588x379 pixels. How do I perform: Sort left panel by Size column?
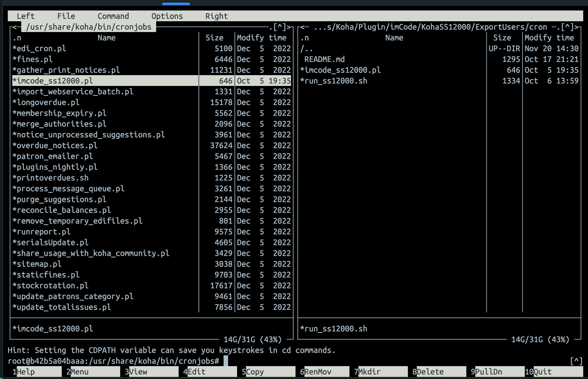[x=214, y=38]
